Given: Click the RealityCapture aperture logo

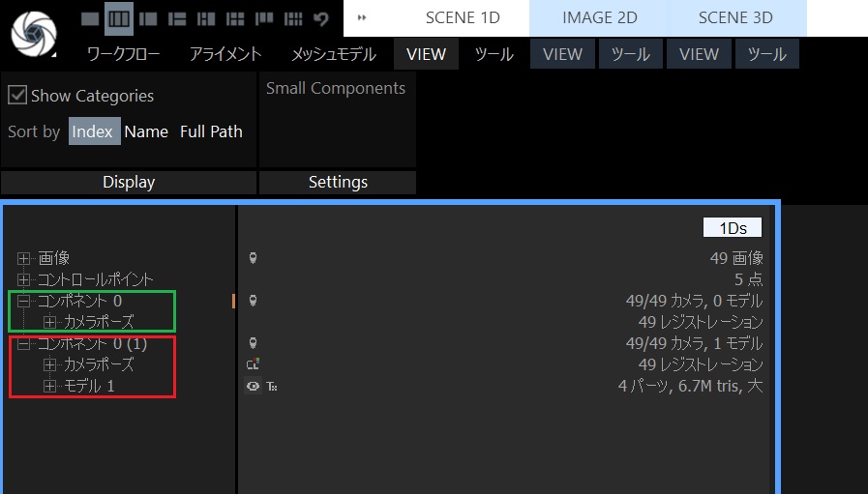Looking at the screenshot, I should [34, 33].
